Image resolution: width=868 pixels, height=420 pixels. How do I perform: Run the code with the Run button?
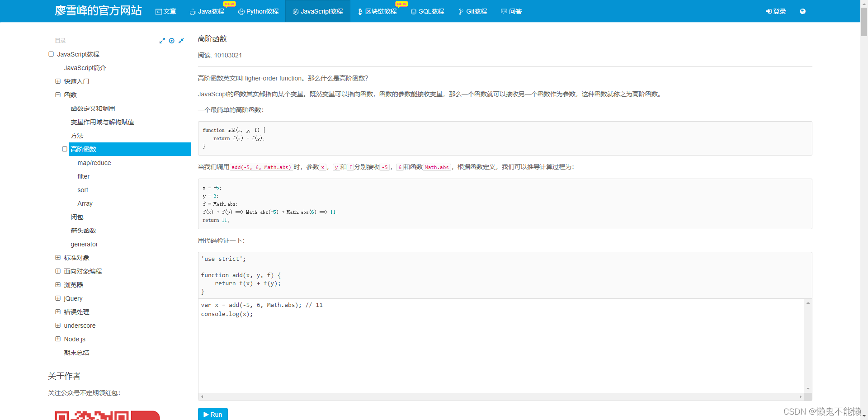pyautogui.click(x=213, y=414)
